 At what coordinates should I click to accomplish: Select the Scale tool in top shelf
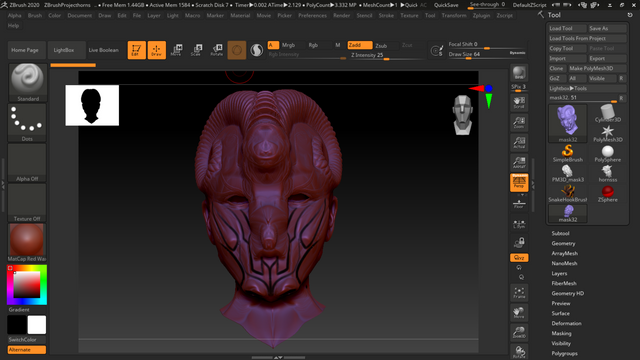(x=196, y=50)
